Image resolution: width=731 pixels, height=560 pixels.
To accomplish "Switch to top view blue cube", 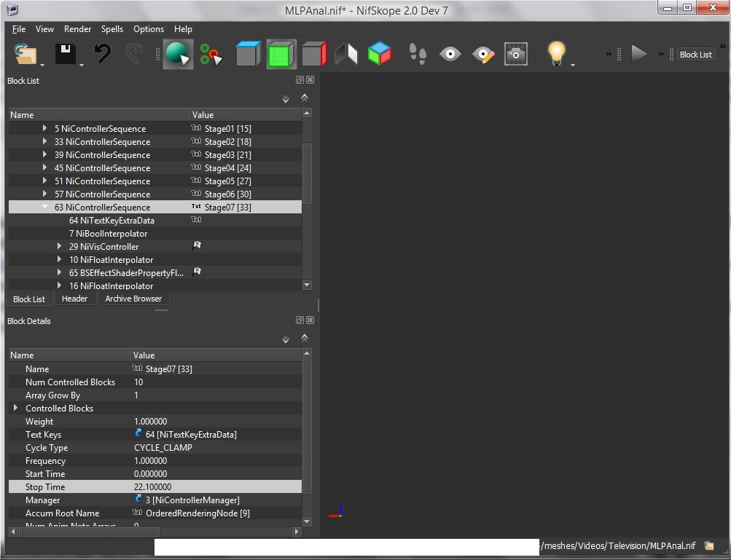I will coord(248,55).
